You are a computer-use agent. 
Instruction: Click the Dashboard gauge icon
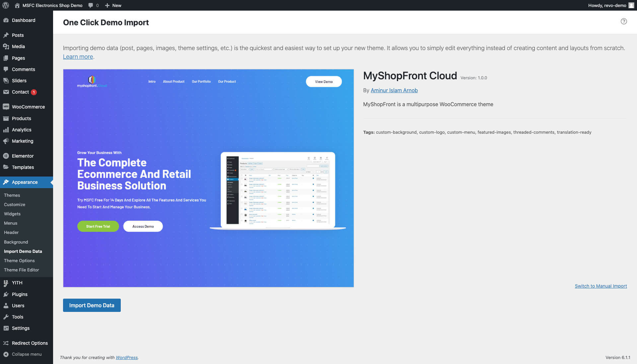pyautogui.click(x=6, y=20)
